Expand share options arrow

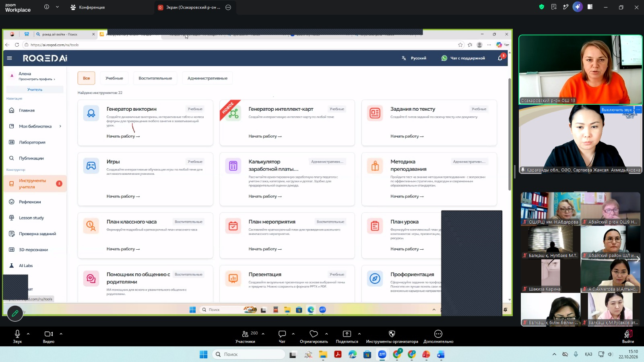click(x=359, y=334)
